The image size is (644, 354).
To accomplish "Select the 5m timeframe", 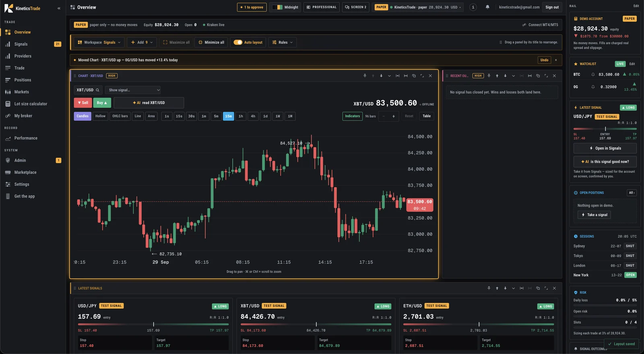I will (x=216, y=116).
